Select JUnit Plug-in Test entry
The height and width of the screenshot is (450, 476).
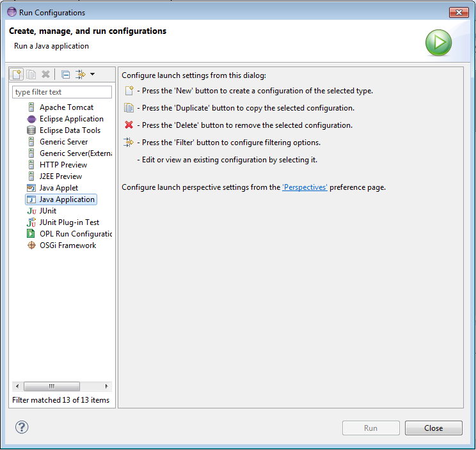pos(69,222)
